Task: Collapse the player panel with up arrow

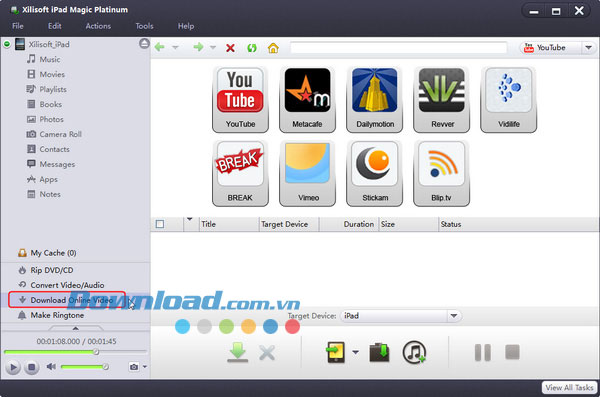Action: click(x=76, y=328)
